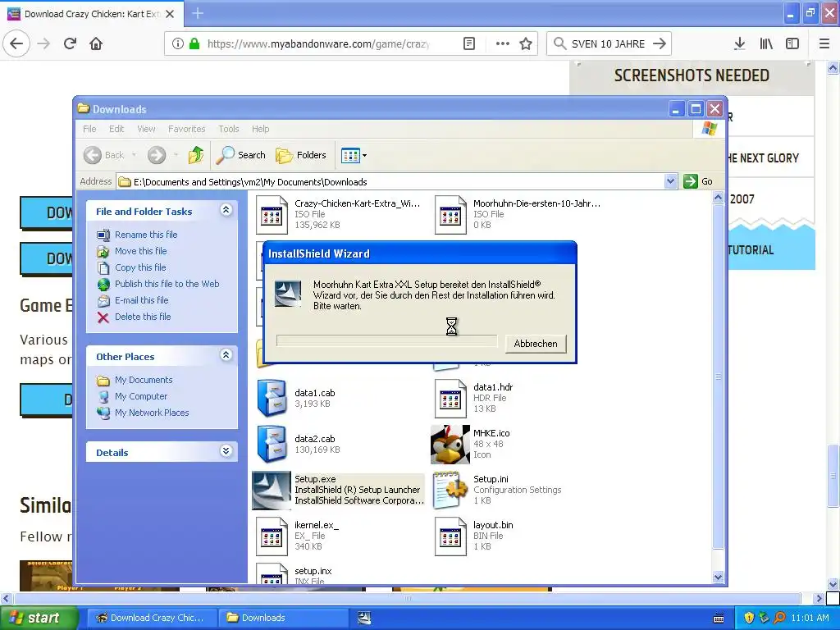Open My Computer in Other Places

coord(141,396)
